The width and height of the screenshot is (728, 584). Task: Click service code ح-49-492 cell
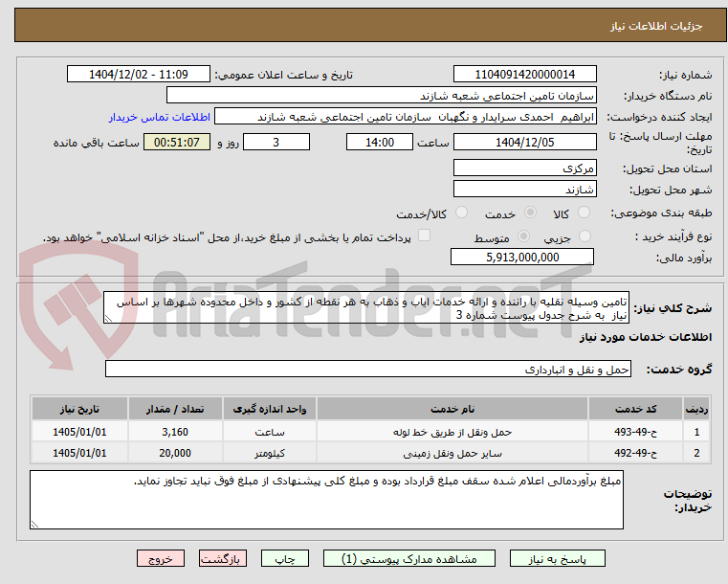click(635, 453)
